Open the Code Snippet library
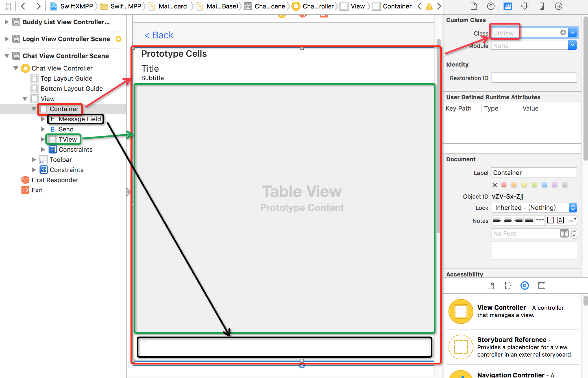 pos(508,285)
